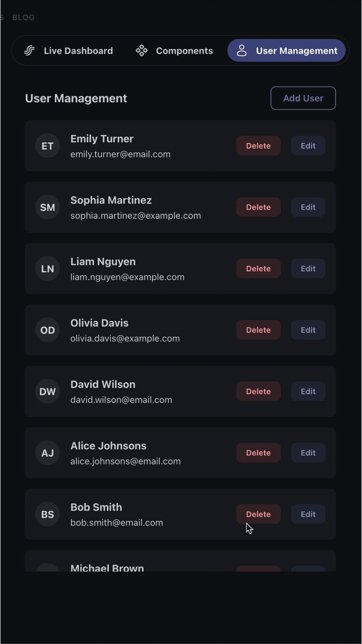Delete the David Wilson user
The image size is (362, 644).
pos(258,391)
